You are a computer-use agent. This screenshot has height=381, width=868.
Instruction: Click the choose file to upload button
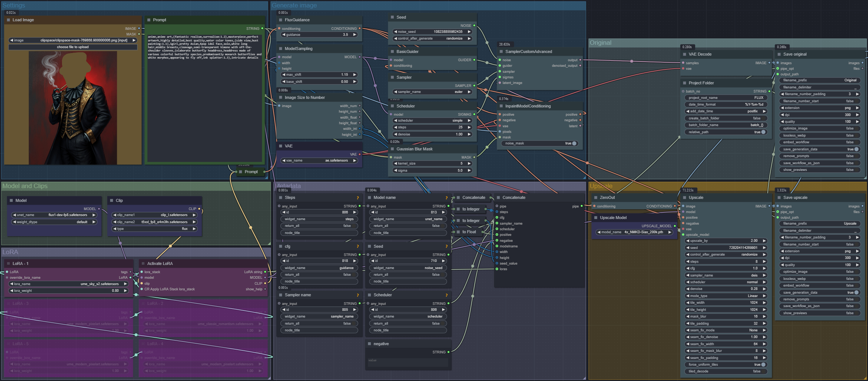tap(73, 47)
